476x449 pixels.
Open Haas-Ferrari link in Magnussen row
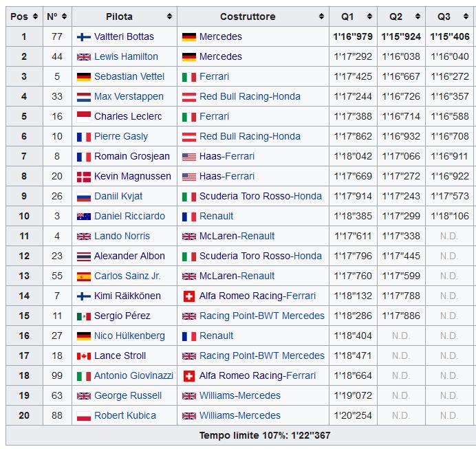click(227, 176)
